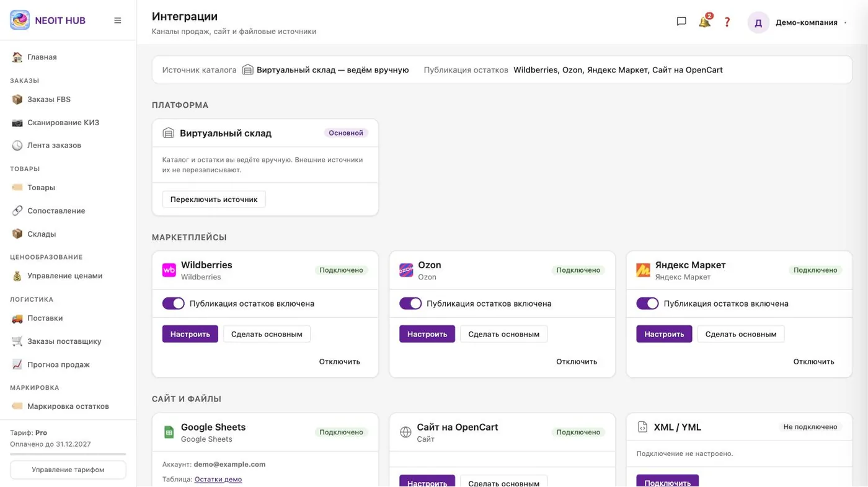Click the tariff progress bar in sidebar
The width and height of the screenshot is (868, 487).
pyautogui.click(x=68, y=454)
